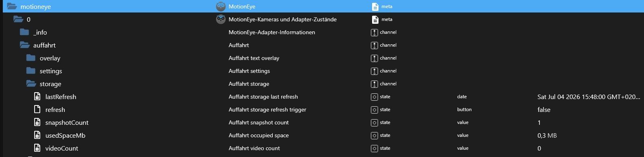Click the MotionEye owl icon in top row
Image resolution: width=644 pixels, height=157 pixels.
pyautogui.click(x=221, y=6)
